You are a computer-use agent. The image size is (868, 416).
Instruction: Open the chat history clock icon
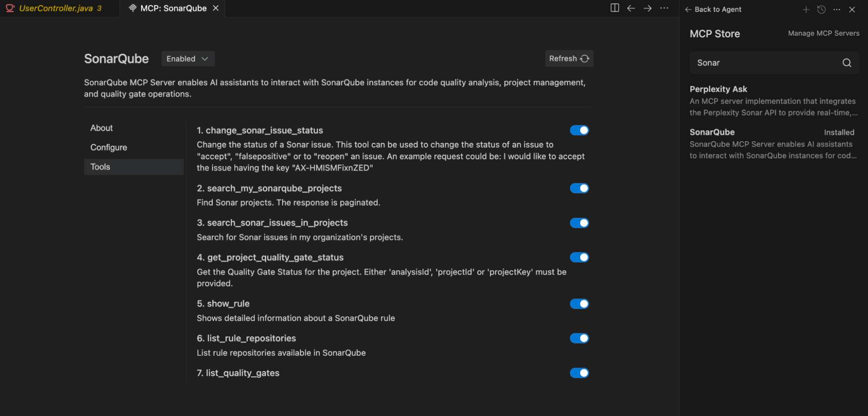[821, 10]
